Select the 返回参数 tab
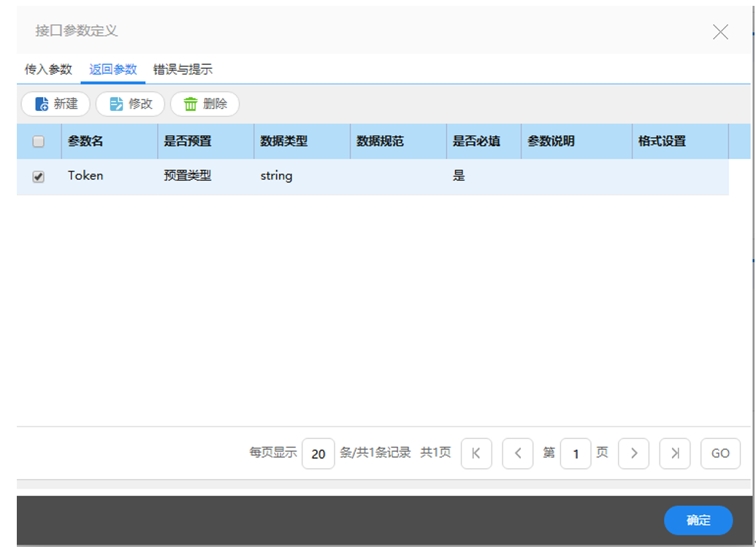The height and width of the screenshot is (552, 756). click(x=112, y=70)
